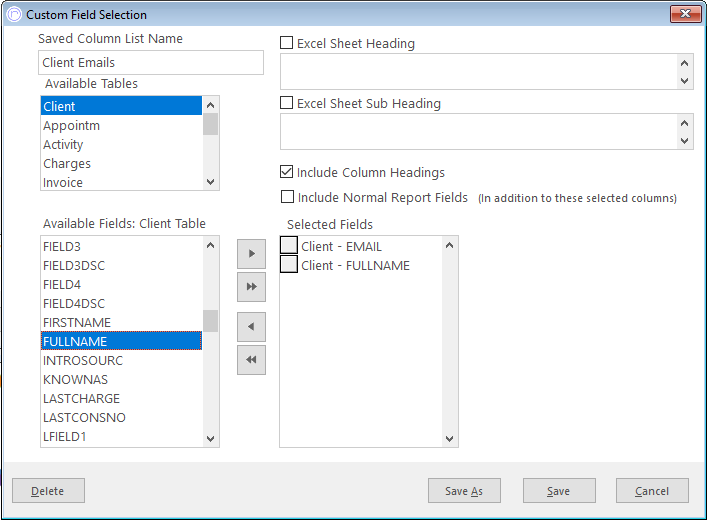Select Client - FULLNAME text in Selected Fields

pos(355,265)
